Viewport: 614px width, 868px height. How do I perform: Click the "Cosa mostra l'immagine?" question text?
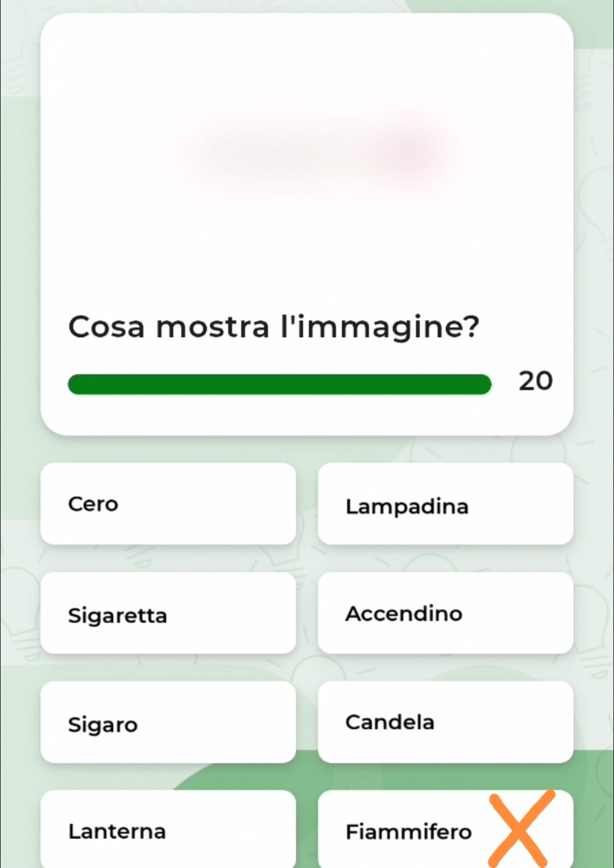click(x=273, y=327)
